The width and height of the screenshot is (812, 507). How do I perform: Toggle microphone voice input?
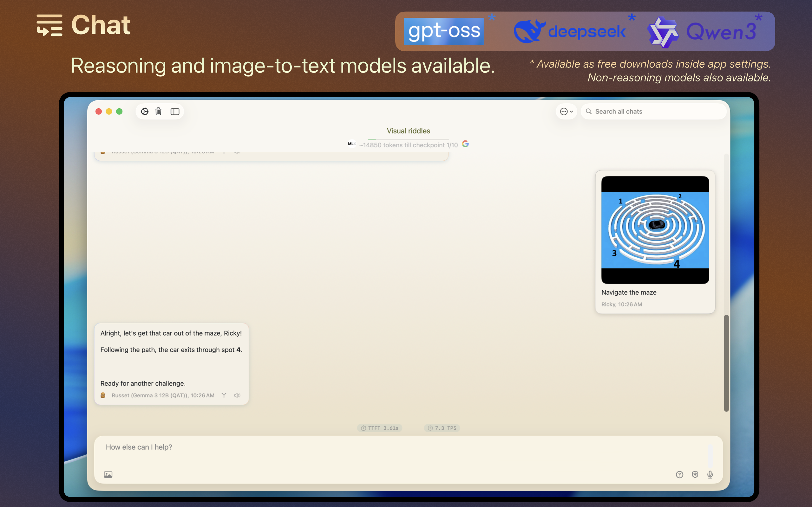[710, 474]
